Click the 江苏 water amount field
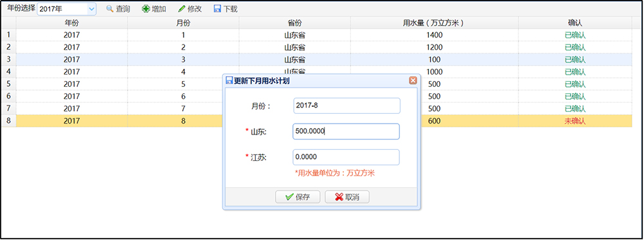The height and width of the screenshot is (240, 644). coord(346,157)
